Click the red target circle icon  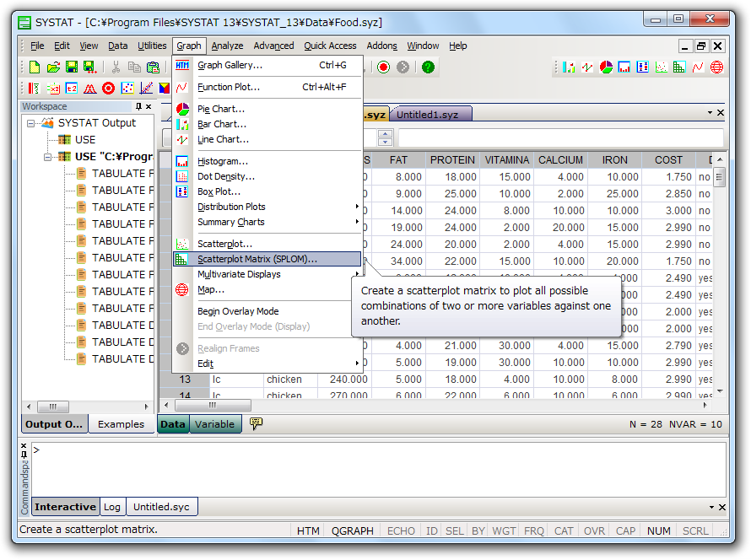(109, 88)
